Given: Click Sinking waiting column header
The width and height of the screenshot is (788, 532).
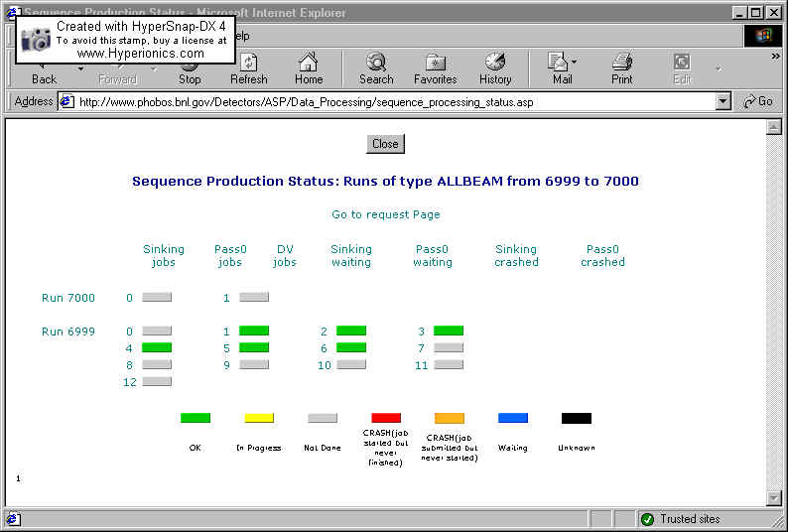Looking at the screenshot, I should coord(351,255).
